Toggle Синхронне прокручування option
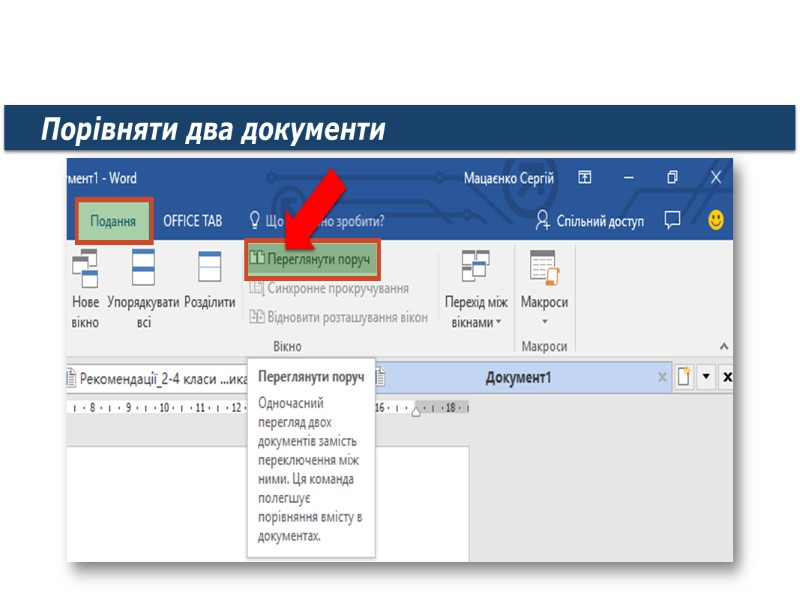 330,289
